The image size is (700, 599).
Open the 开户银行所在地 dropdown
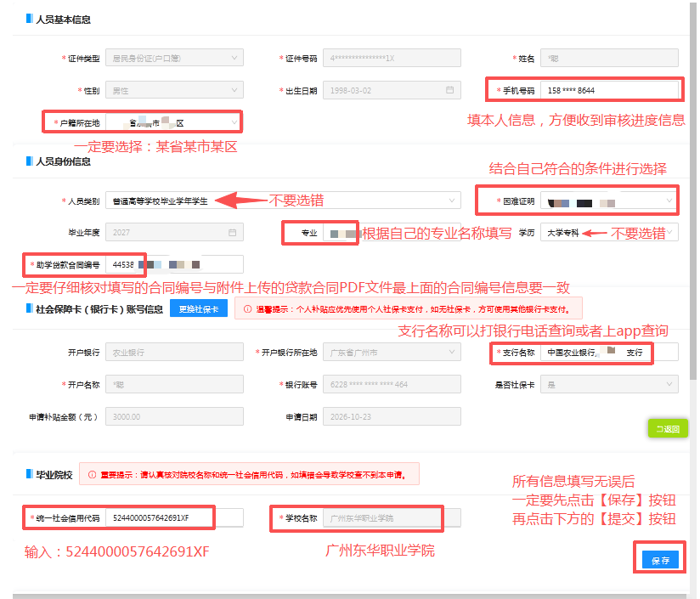[392, 352]
